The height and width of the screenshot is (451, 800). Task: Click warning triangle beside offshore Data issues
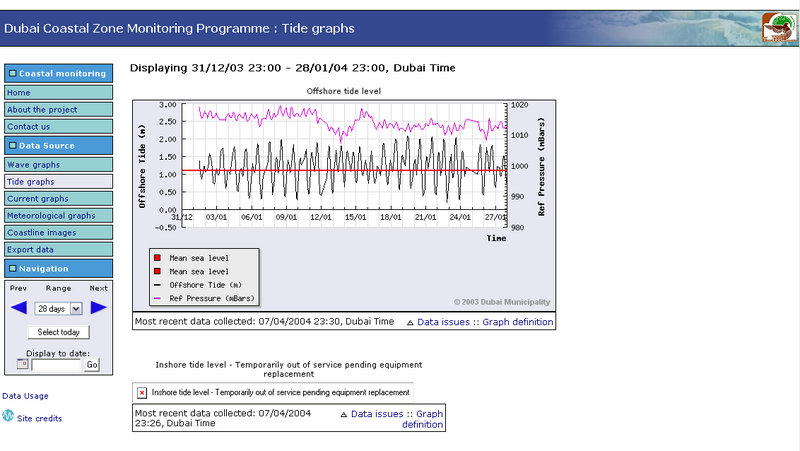pos(410,322)
